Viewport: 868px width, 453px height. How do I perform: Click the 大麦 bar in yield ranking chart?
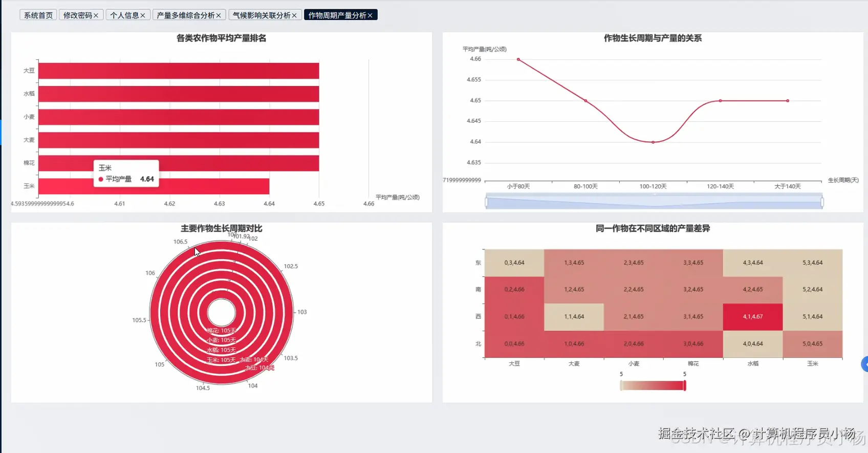(x=179, y=140)
